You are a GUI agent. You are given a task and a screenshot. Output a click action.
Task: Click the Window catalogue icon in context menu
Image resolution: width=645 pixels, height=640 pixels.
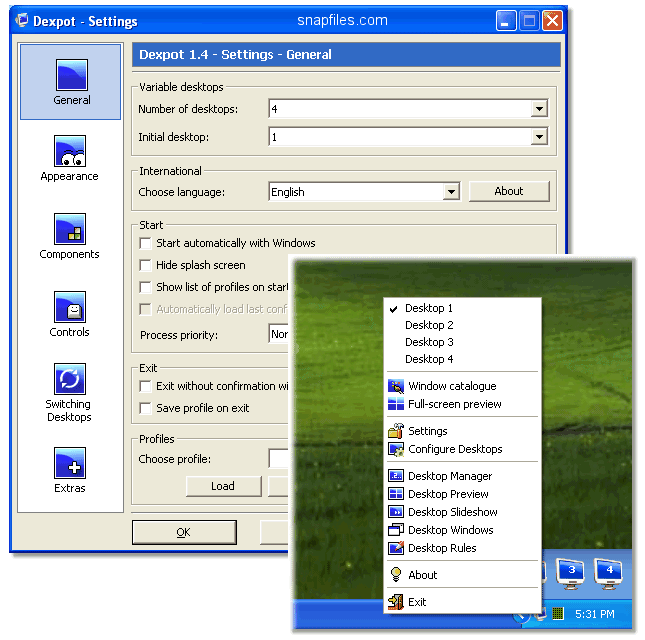[396, 386]
